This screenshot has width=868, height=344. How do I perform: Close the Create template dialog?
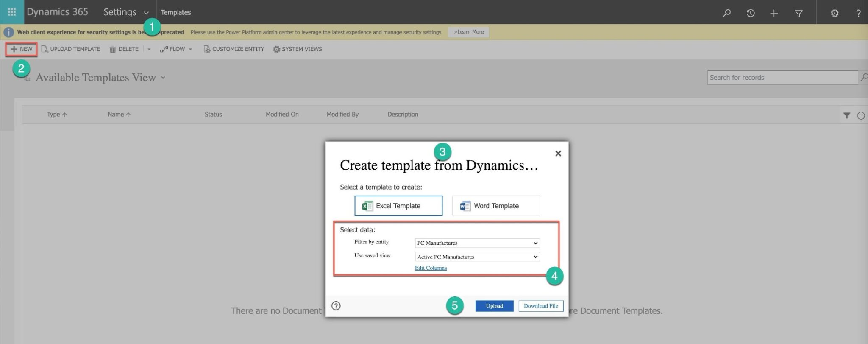pyautogui.click(x=558, y=153)
